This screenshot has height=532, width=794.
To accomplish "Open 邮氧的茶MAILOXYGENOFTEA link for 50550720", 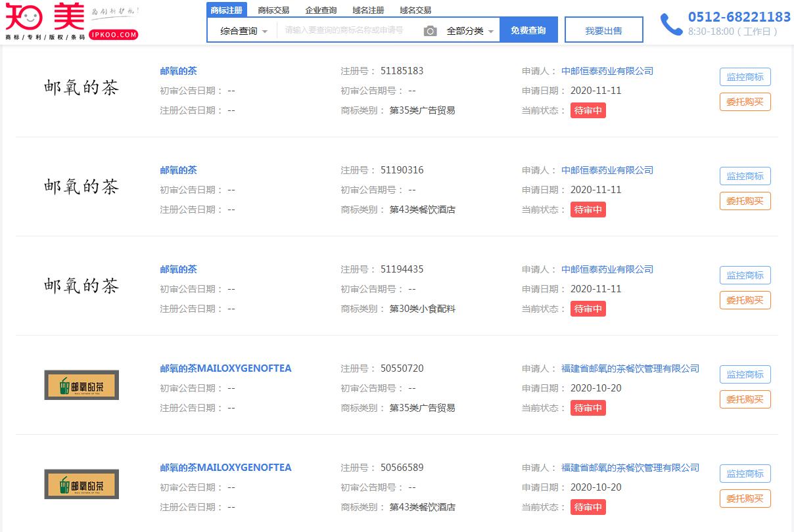I will click(225, 368).
